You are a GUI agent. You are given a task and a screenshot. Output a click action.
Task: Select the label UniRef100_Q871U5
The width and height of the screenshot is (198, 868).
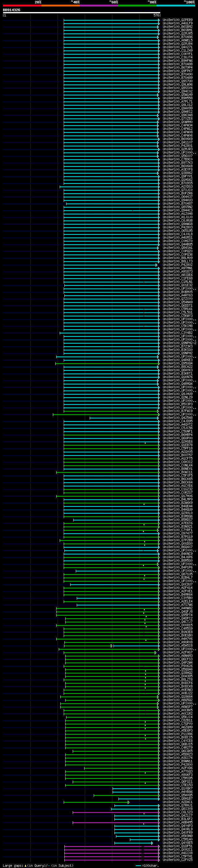tap(178, 574)
